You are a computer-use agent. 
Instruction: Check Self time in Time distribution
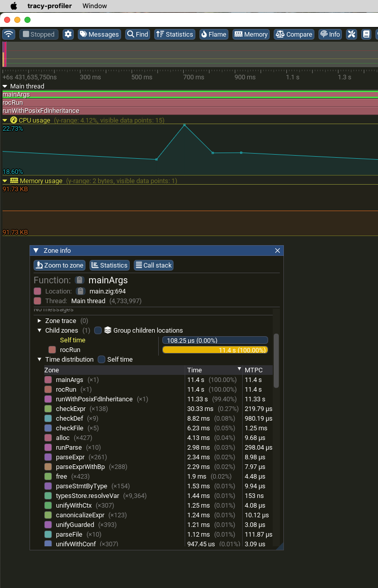(x=102, y=360)
